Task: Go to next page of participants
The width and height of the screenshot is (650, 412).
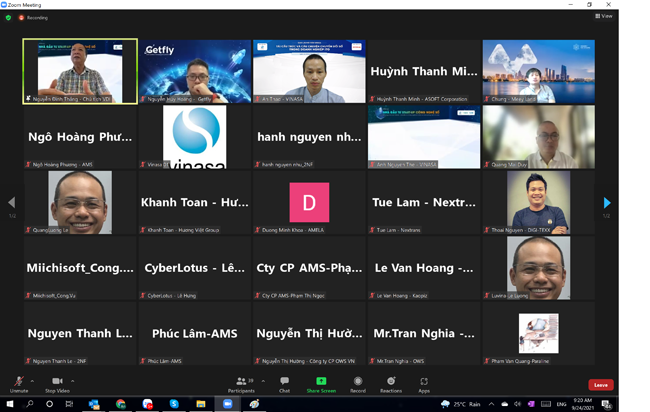Action: pyautogui.click(x=606, y=203)
